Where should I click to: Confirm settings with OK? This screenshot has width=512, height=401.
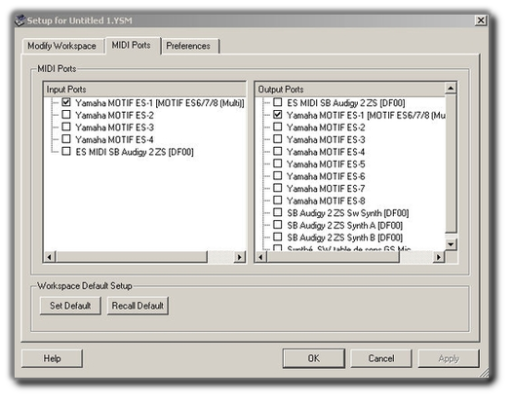[314, 358]
